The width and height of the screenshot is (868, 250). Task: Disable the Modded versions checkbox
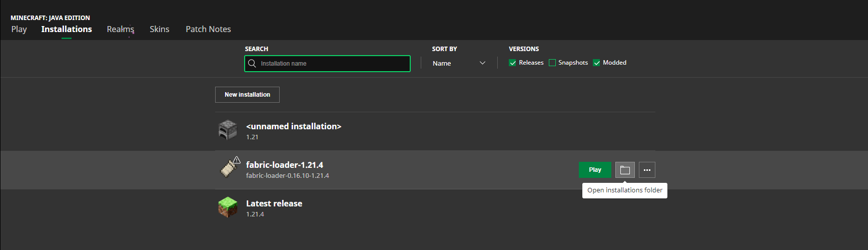[597, 63]
